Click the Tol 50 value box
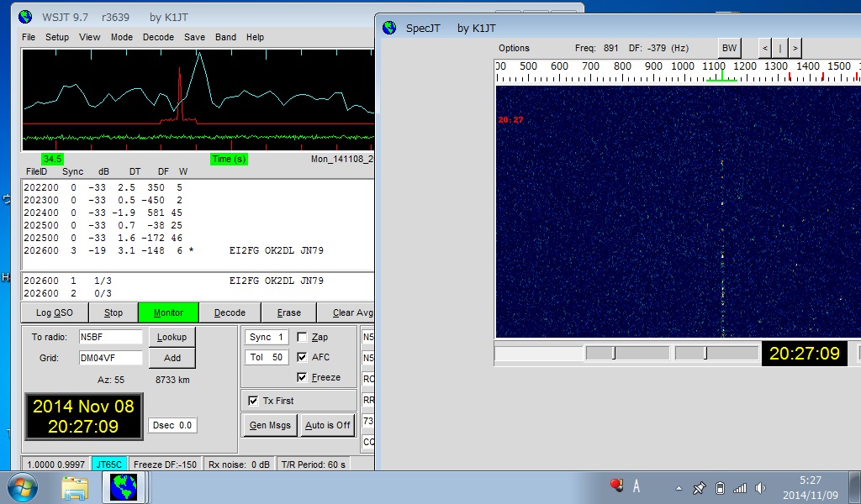Viewport: 861px width, 504px height. 267,357
